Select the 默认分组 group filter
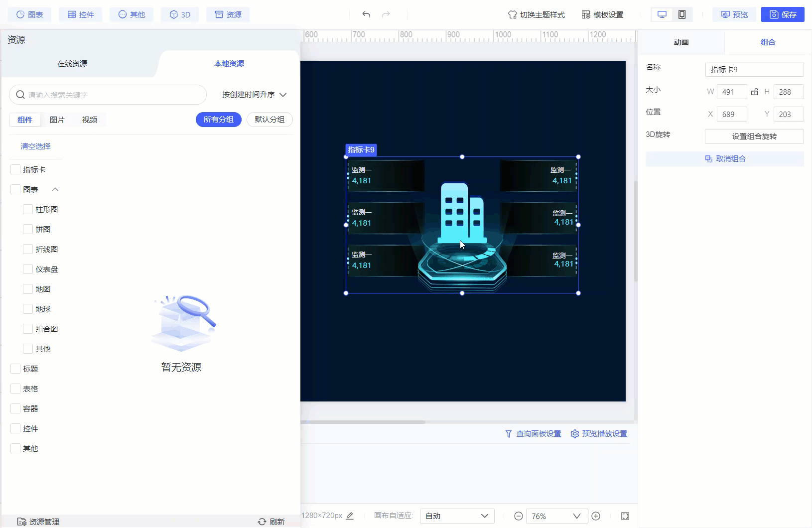Image resolution: width=812 pixels, height=528 pixels. 270,120
